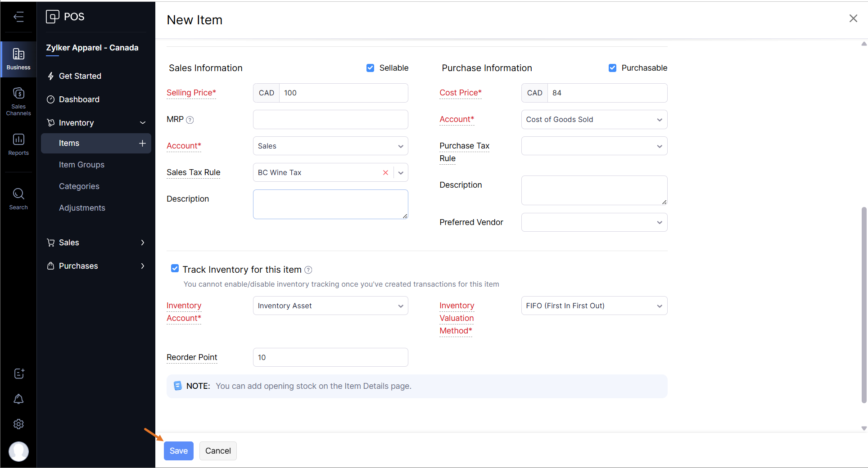Expand the Purchase Tax Rule dropdown

coord(594,146)
